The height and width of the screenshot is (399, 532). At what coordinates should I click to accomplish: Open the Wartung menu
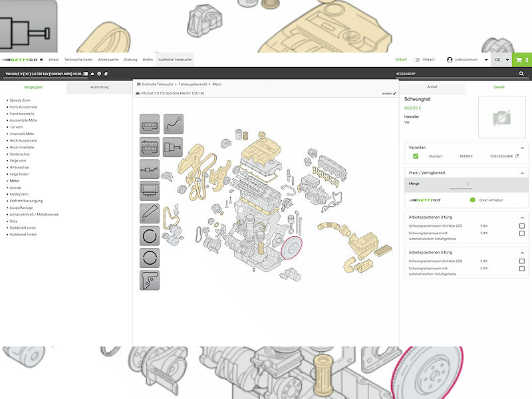point(130,60)
